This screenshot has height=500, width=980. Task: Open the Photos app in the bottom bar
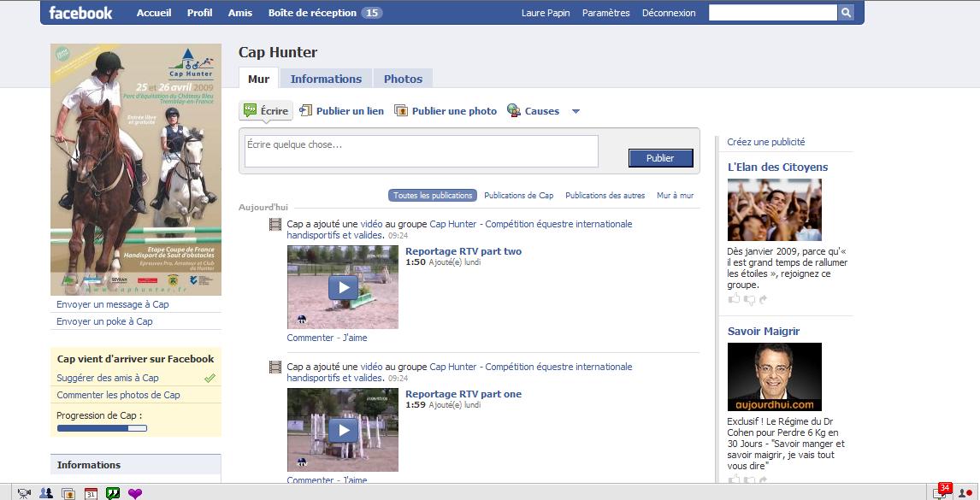[68, 493]
